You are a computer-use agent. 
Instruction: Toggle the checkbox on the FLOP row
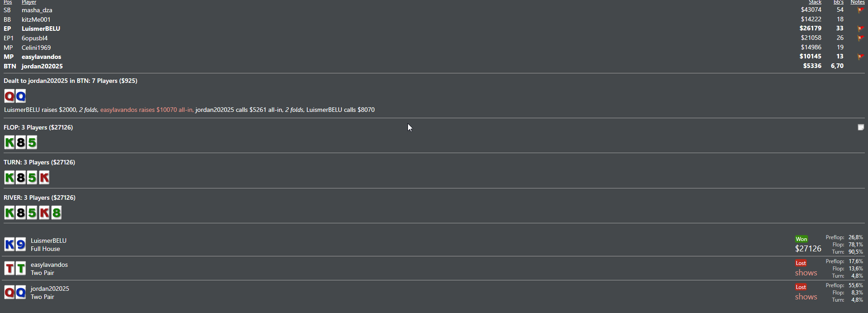[861, 127]
